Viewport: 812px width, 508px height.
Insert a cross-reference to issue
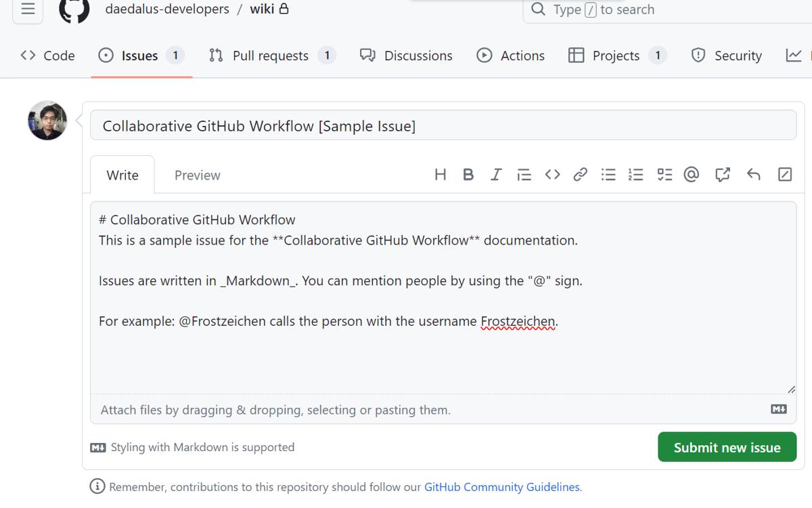tap(723, 175)
